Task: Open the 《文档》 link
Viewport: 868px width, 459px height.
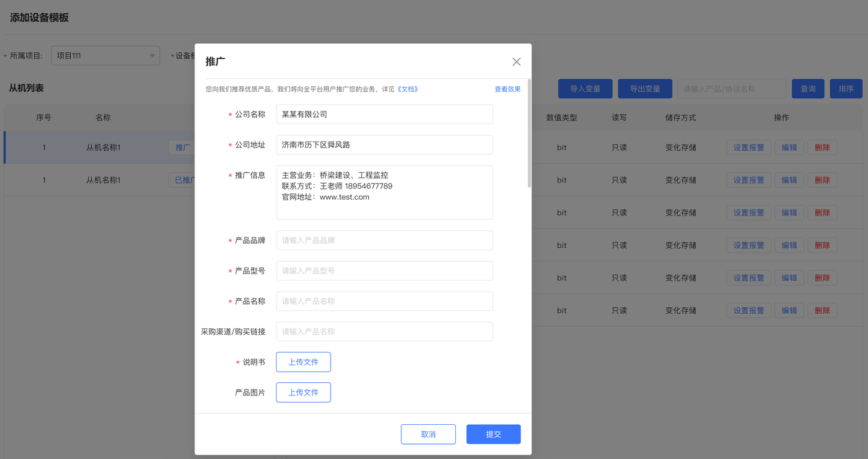Action: pos(407,89)
